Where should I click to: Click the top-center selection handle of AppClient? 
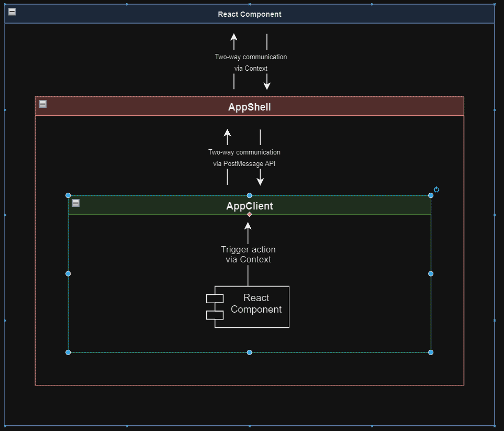[x=249, y=195]
